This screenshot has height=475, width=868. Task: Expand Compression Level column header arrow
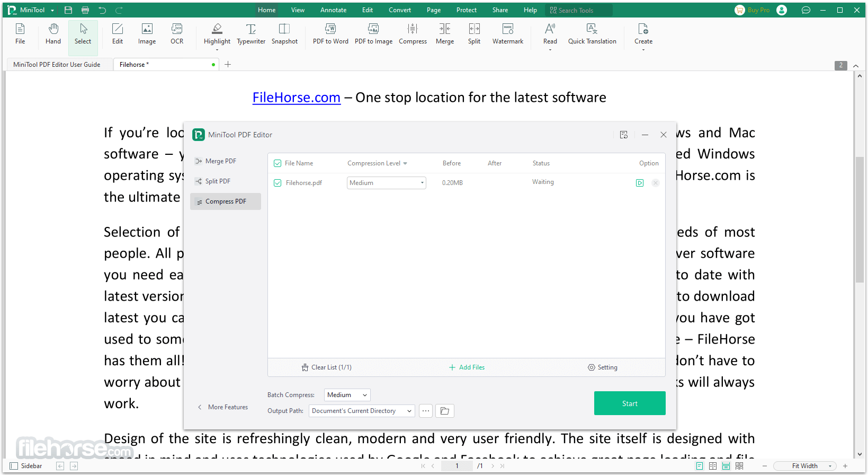405,163
